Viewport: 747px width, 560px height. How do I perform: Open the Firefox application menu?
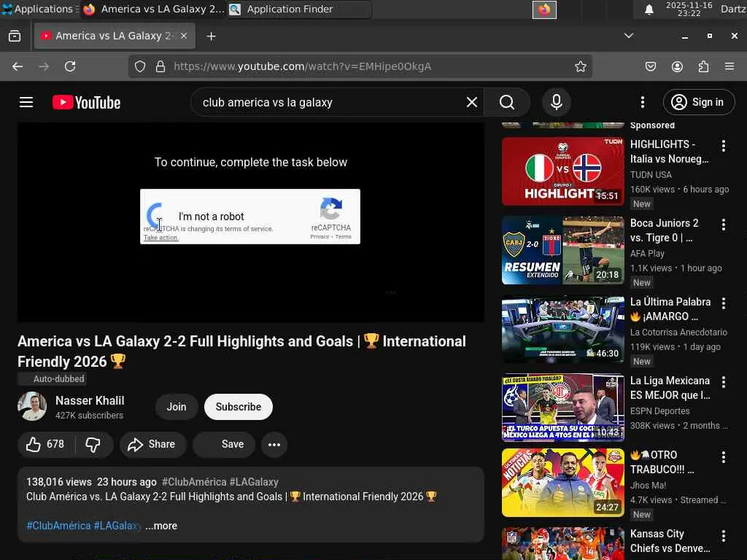[x=729, y=66]
